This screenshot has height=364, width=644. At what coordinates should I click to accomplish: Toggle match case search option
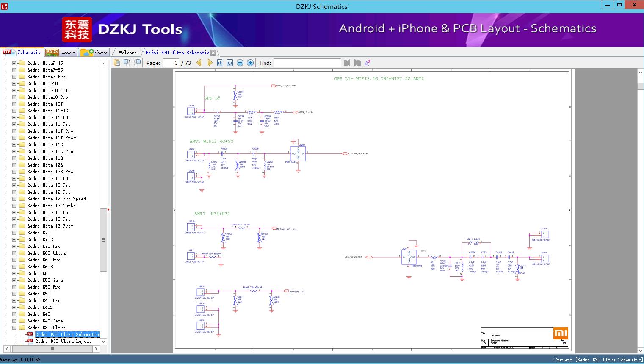tap(368, 63)
